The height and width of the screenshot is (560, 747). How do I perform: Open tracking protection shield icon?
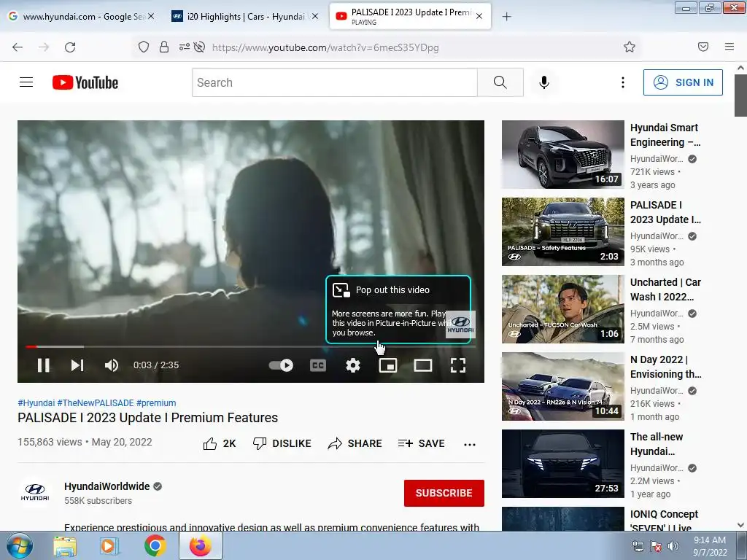pyautogui.click(x=144, y=47)
